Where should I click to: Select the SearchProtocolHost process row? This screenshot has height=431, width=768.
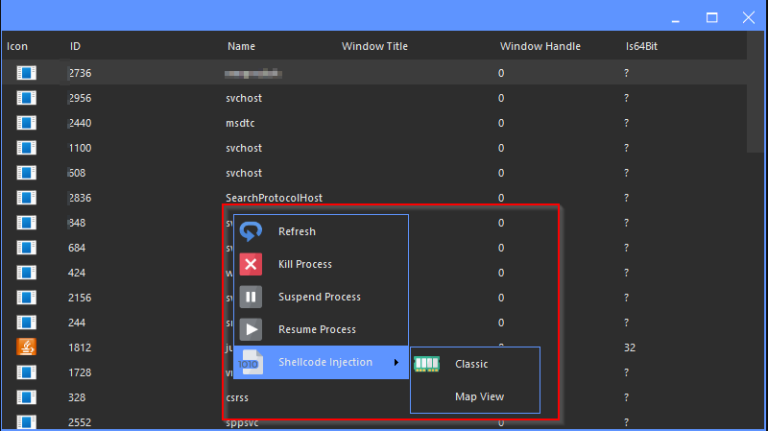[375, 198]
